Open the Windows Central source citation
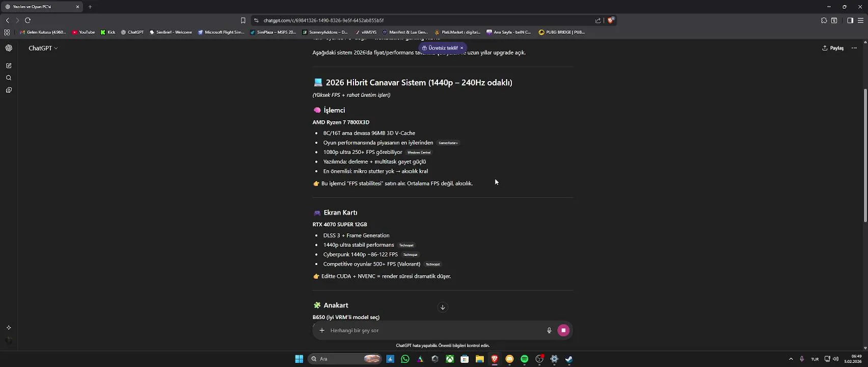Viewport: 868px width, 367px height. click(419, 152)
